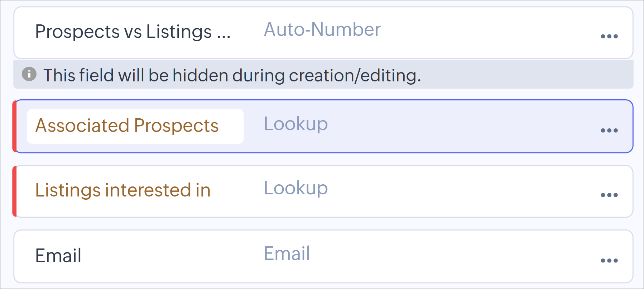Screen dimensions: 644x289
Task: Open more options for Prospects vs Listings field
Action: click(609, 36)
